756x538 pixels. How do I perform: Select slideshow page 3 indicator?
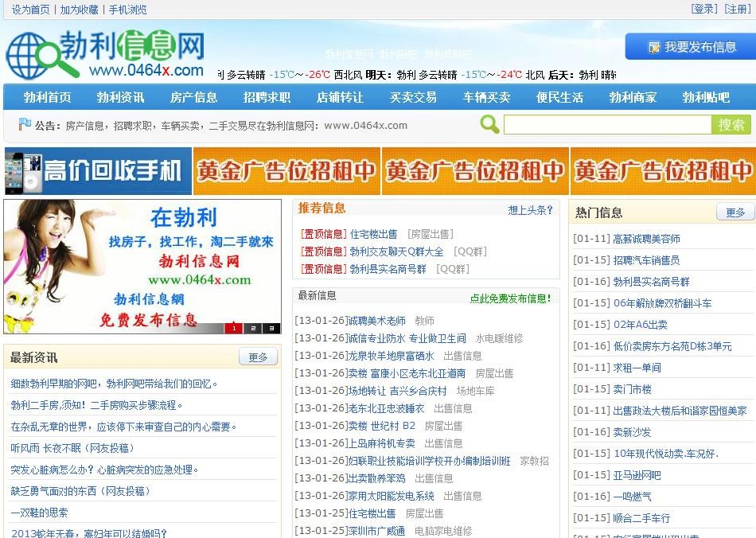[x=271, y=329]
